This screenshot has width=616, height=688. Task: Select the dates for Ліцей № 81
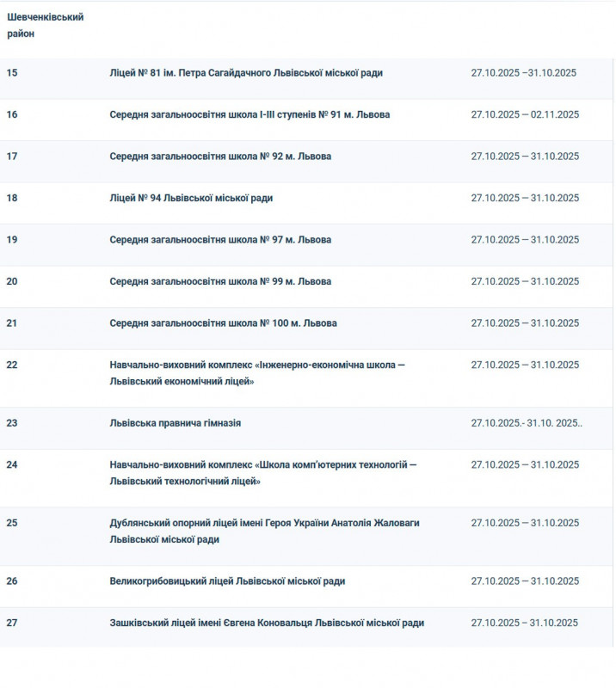[x=523, y=73]
